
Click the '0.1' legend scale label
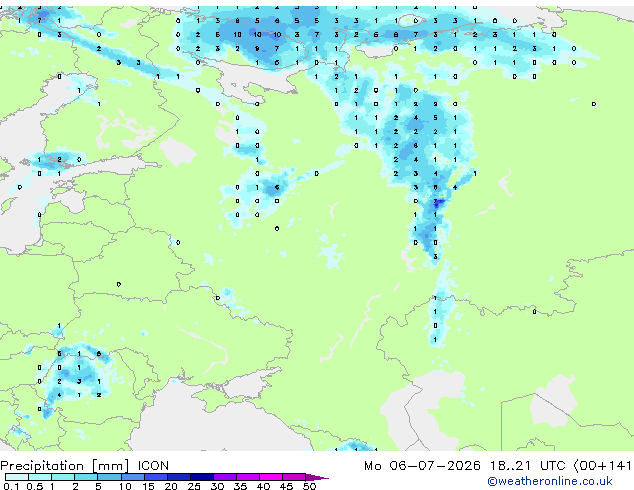11,486
